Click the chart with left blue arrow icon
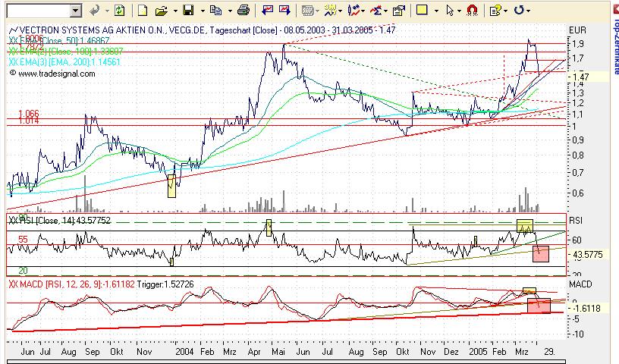619x364 pixels. 268,11
